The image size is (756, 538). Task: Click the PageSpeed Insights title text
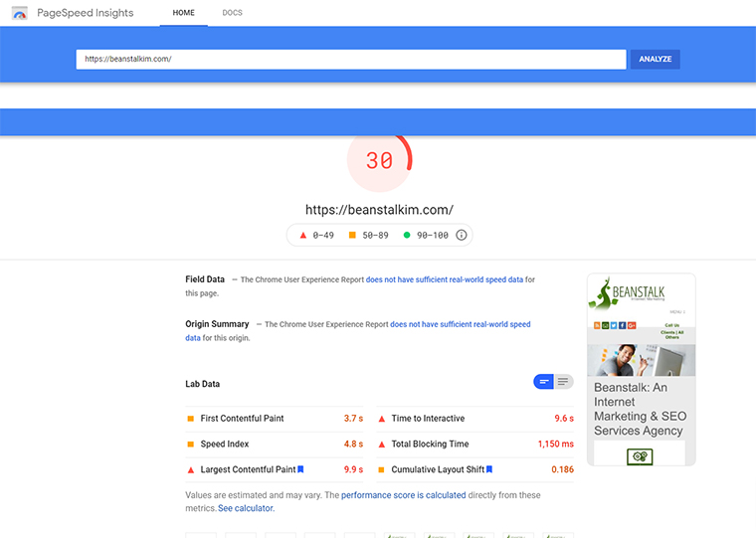coord(86,13)
